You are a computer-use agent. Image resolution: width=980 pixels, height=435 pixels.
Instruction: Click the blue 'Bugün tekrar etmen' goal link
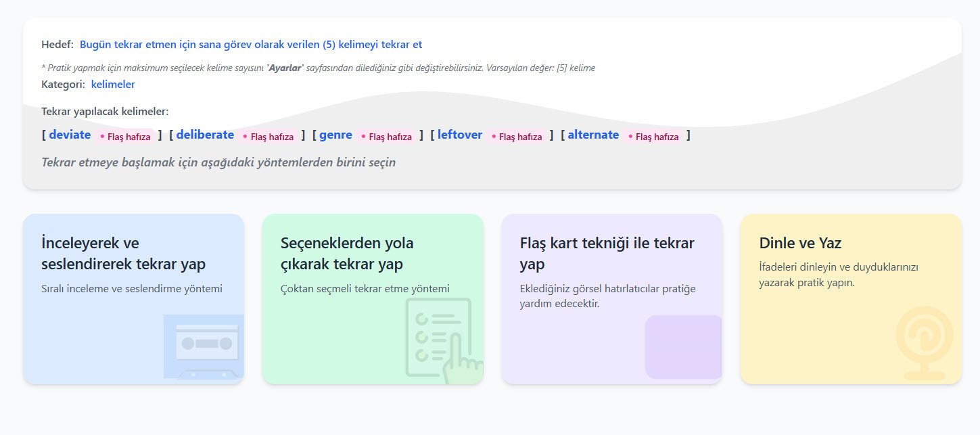[x=251, y=45]
